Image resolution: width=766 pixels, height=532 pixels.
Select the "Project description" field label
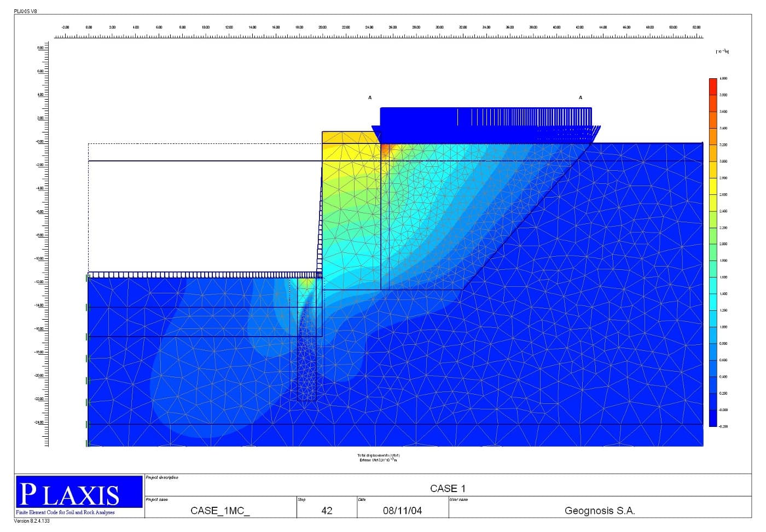pyautogui.click(x=162, y=478)
